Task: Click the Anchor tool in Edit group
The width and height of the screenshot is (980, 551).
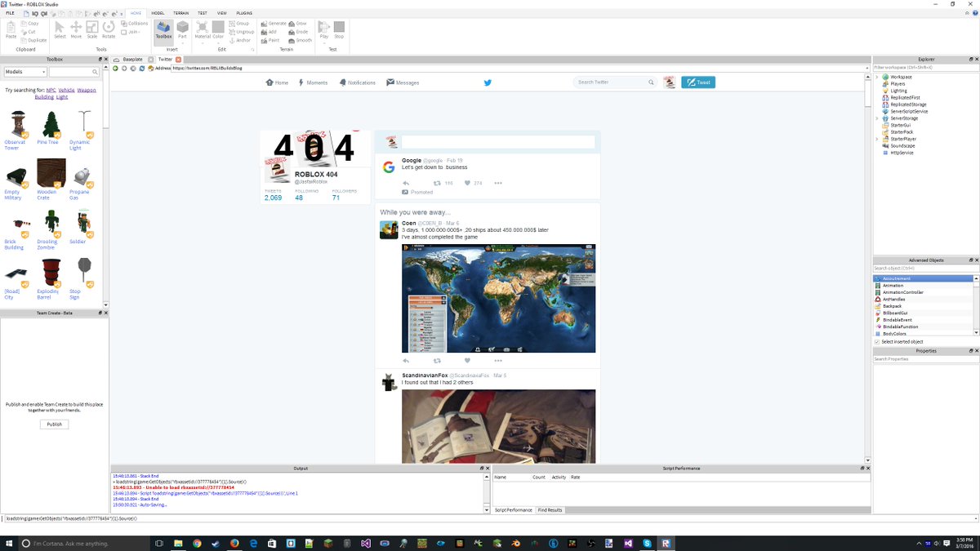Action: coord(240,40)
